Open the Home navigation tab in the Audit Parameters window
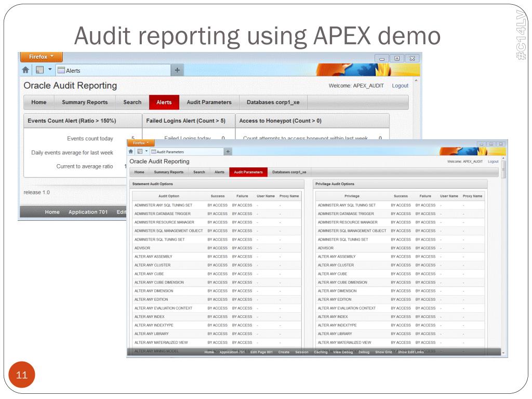This screenshot has width=532, height=399. click(139, 172)
